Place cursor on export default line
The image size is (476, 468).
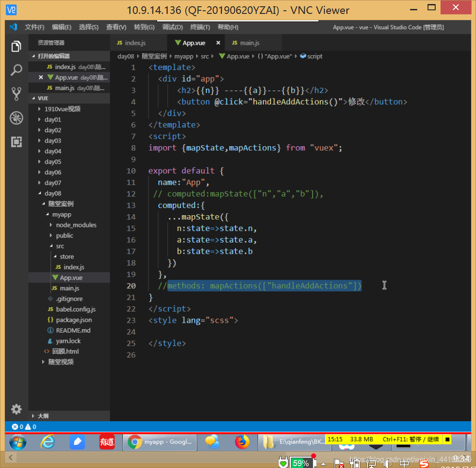click(186, 171)
